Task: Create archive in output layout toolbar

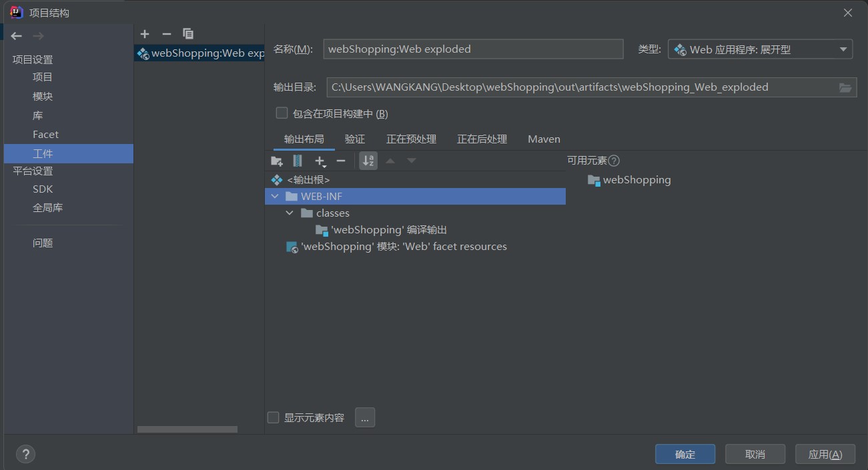Action: [298, 161]
